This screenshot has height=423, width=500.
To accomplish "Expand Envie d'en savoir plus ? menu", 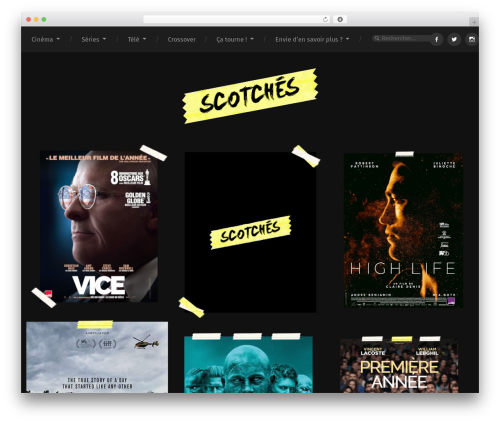I will pos(312,39).
